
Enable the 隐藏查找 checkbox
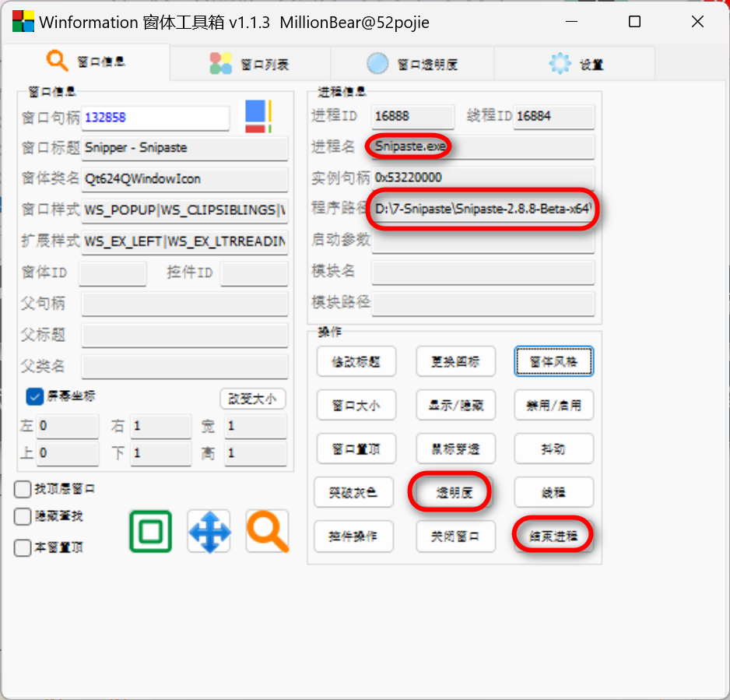pyautogui.click(x=23, y=516)
